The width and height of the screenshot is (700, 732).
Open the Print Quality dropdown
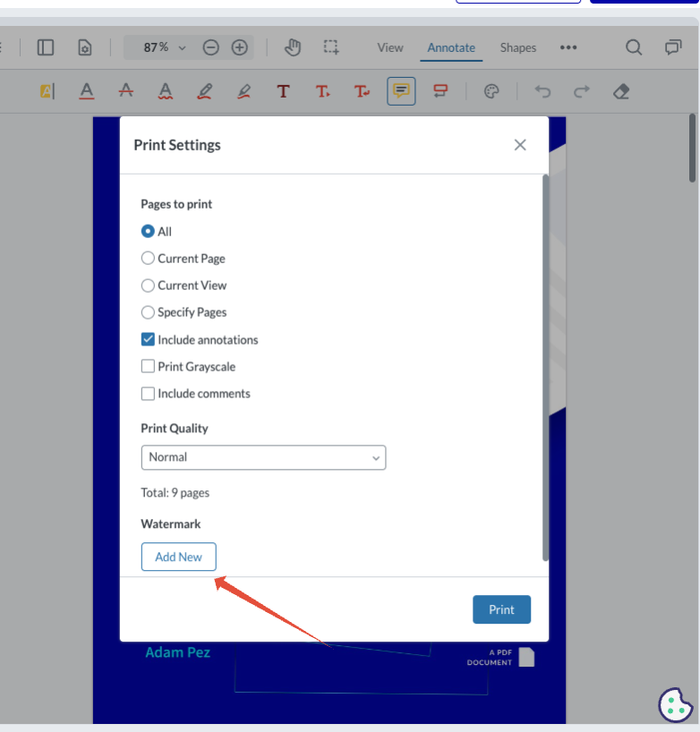[x=263, y=457]
